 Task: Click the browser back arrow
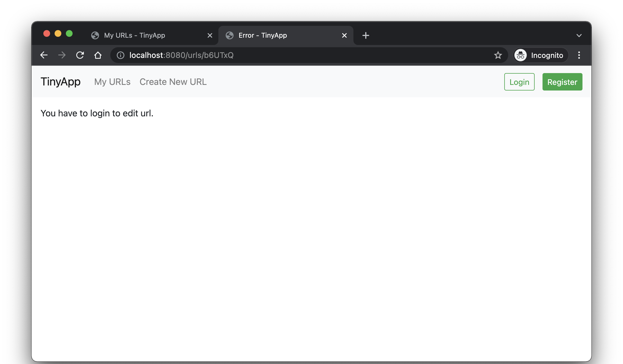pyautogui.click(x=44, y=55)
